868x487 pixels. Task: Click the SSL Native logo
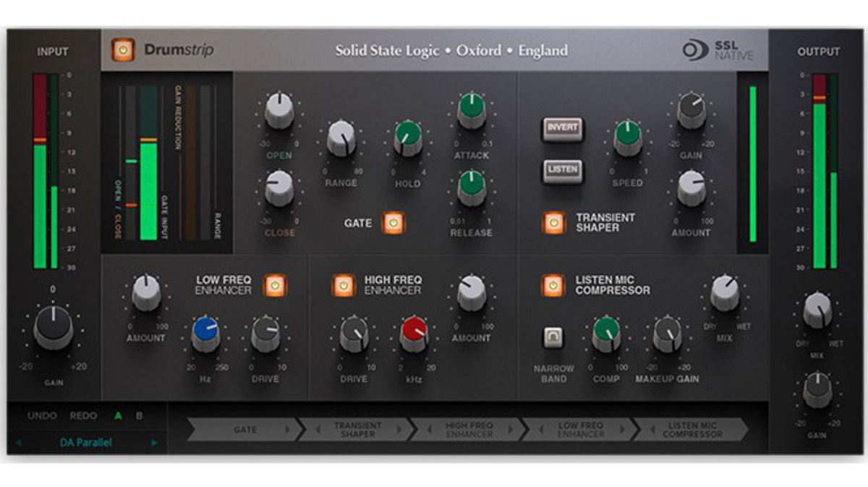718,50
